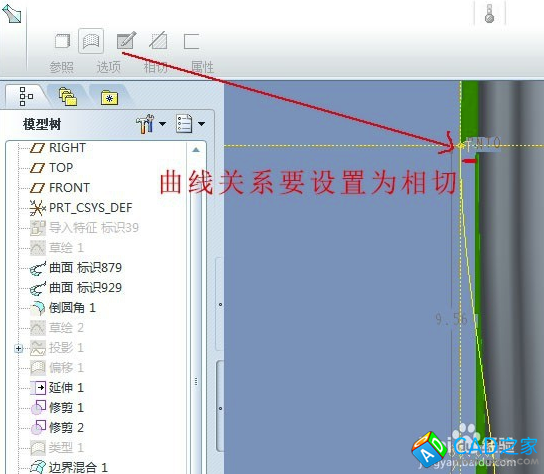Click the model tree settings hammer icon
Viewport: 544px width, 474px height.
tap(145, 123)
